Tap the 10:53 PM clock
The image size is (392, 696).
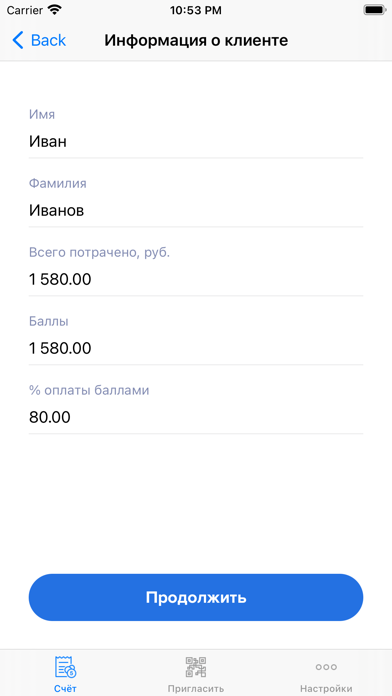[x=196, y=10]
